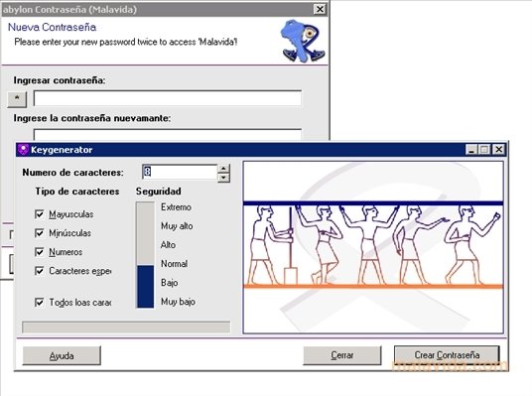Disable the Numeros checkbox
Screen dimensions: 532x396
[40, 252]
